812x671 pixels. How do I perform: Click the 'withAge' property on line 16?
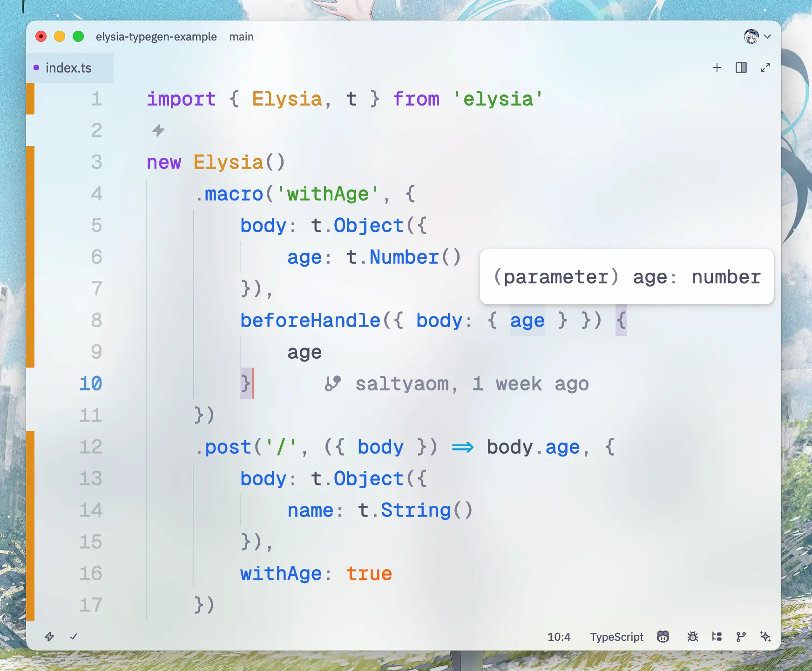tap(281, 574)
